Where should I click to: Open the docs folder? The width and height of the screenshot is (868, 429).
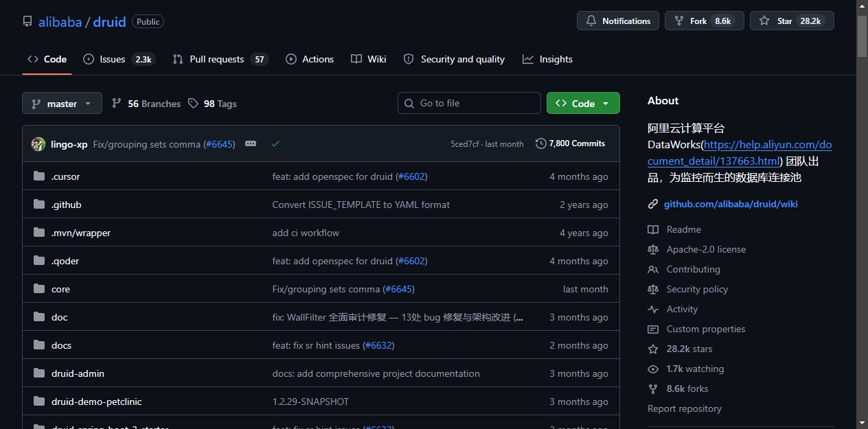click(61, 345)
